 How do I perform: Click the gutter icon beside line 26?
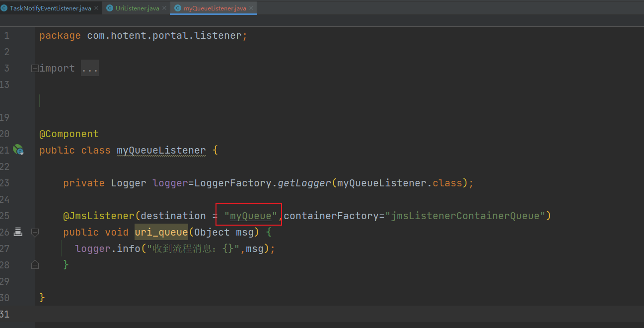click(x=18, y=232)
